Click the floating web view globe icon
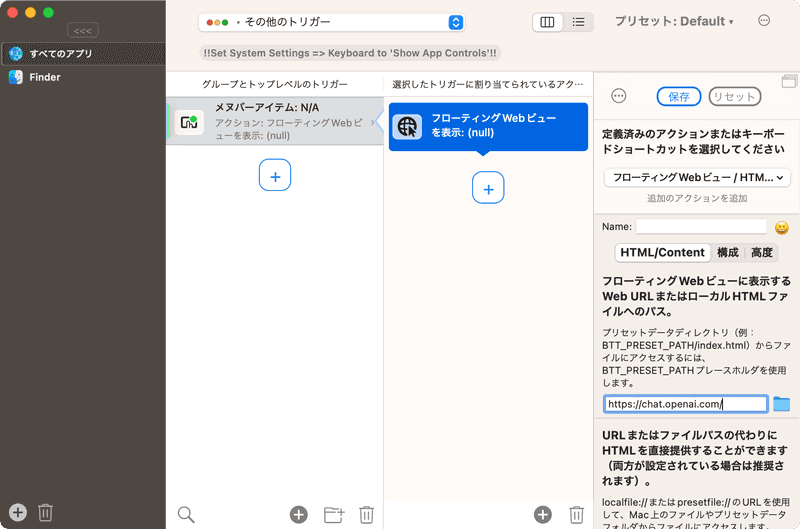 [x=407, y=127]
